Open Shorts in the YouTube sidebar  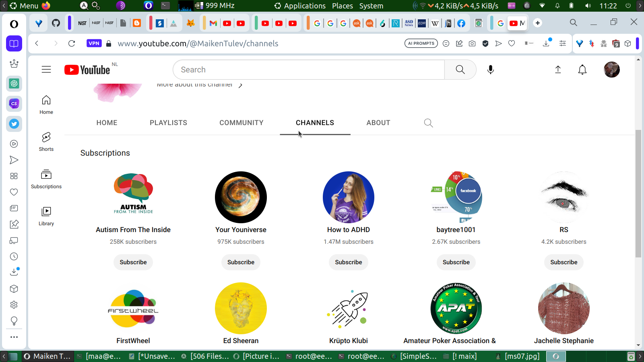click(46, 142)
